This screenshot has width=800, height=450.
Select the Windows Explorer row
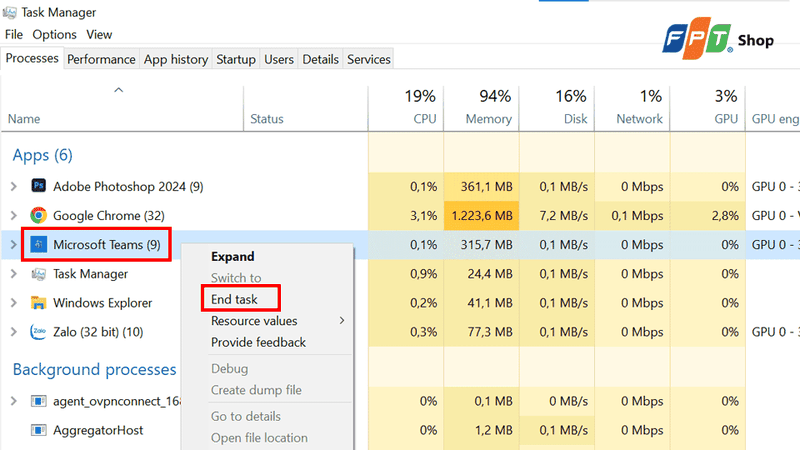pos(400,303)
